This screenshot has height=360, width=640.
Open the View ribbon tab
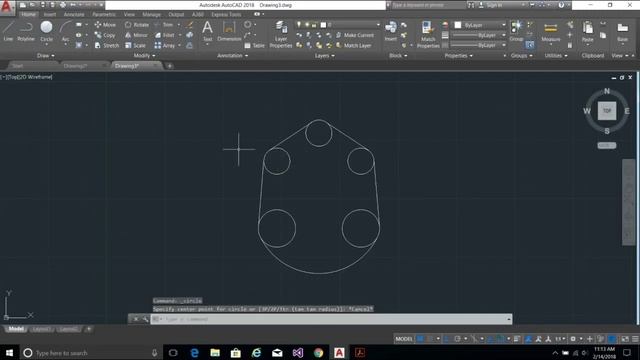(x=129, y=14)
